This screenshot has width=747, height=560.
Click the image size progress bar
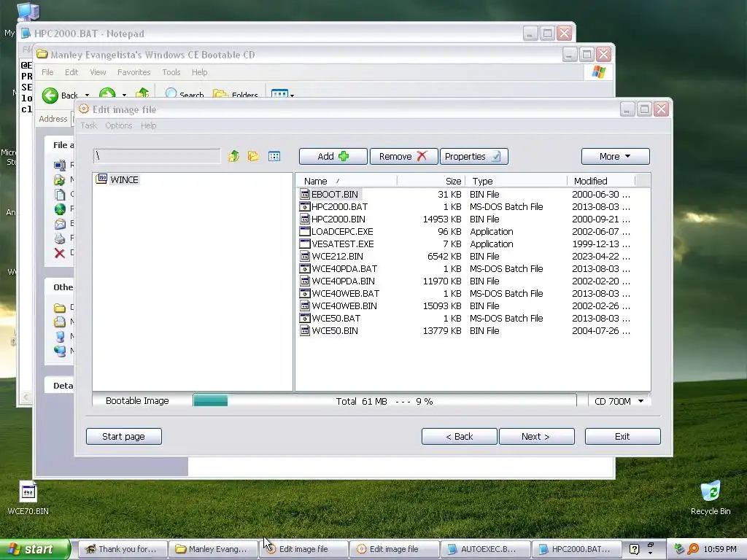pos(384,401)
